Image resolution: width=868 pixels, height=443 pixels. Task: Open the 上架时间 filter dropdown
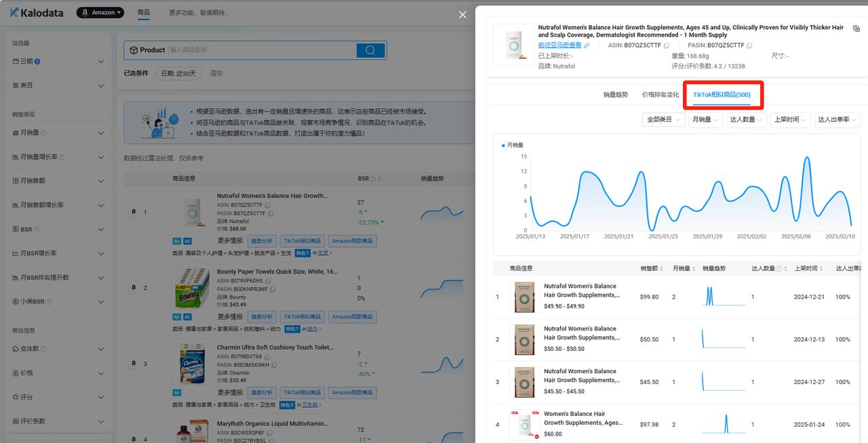[790, 119]
